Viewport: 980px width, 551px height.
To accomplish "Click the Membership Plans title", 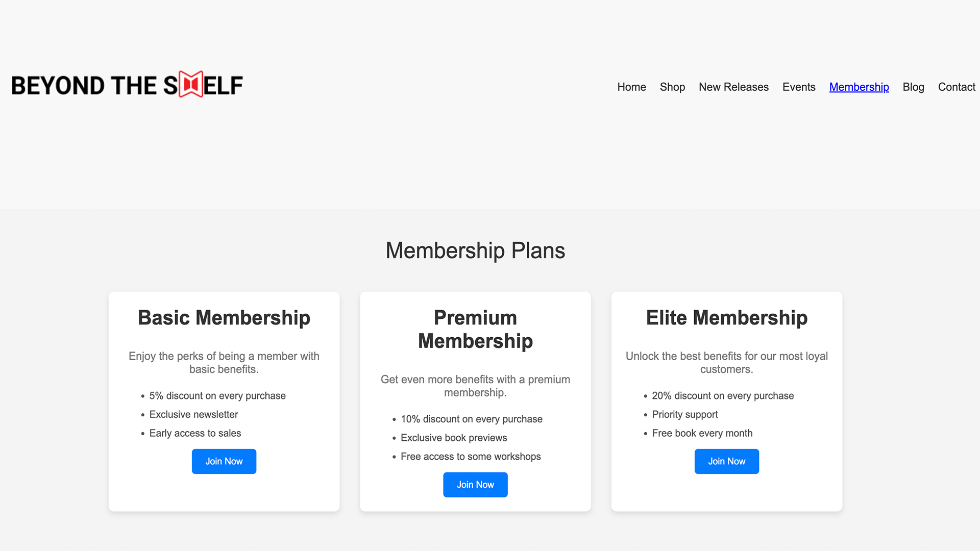I will (475, 250).
